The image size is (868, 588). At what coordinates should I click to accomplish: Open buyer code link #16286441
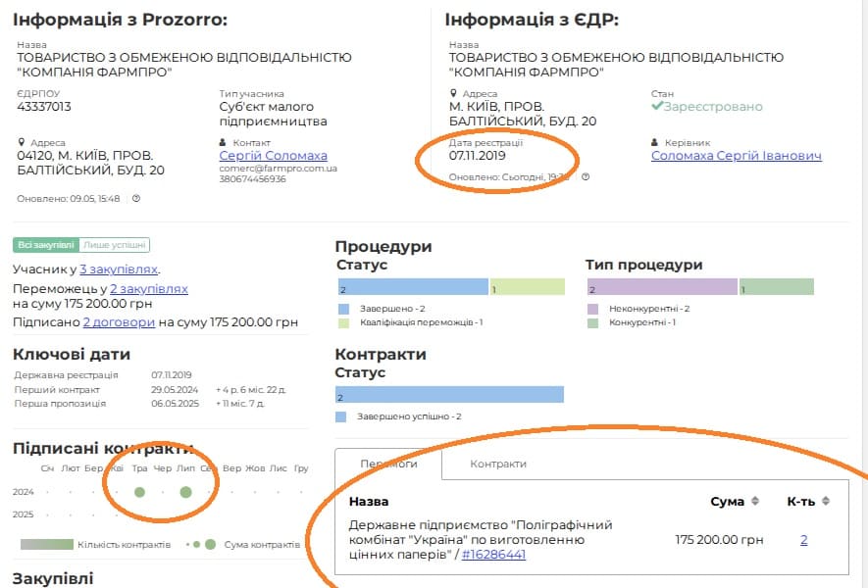tap(493, 554)
